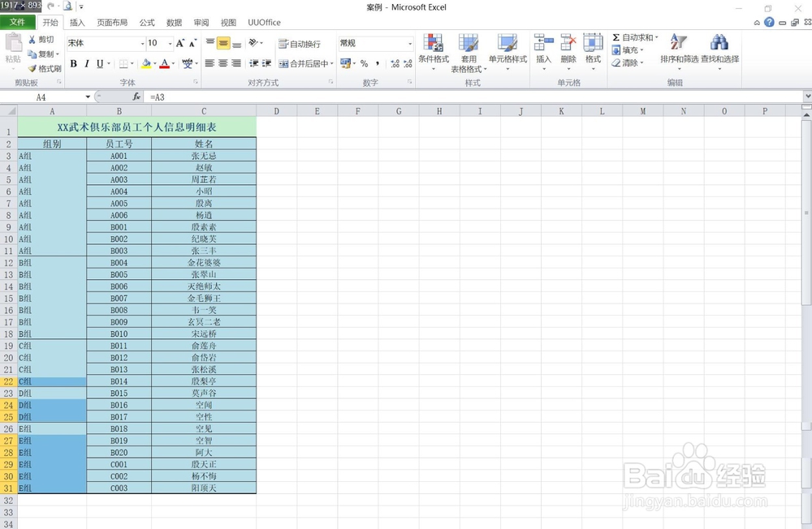This screenshot has height=529, width=812.
Task: Apply the percent style icon
Action: pyautogui.click(x=364, y=63)
